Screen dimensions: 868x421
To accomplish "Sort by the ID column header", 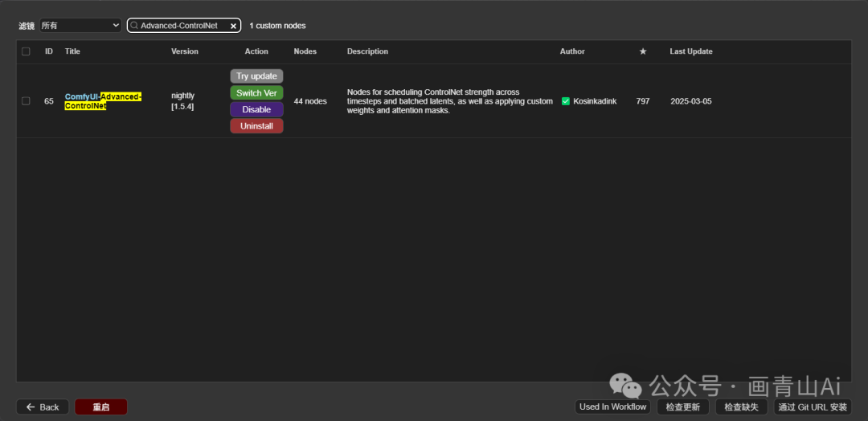I will (49, 51).
